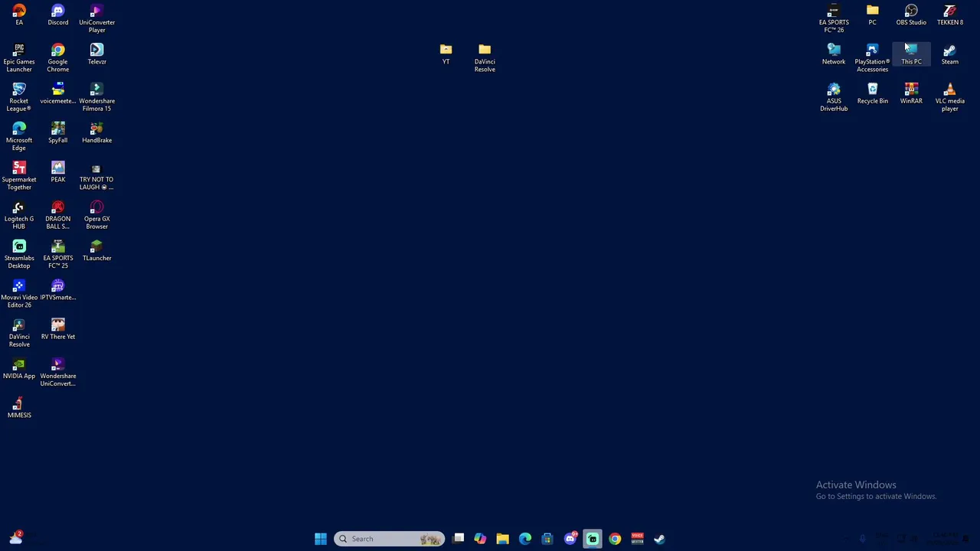
Task: Select the Streamlabs Desktop shortcut
Action: coord(19,254)
